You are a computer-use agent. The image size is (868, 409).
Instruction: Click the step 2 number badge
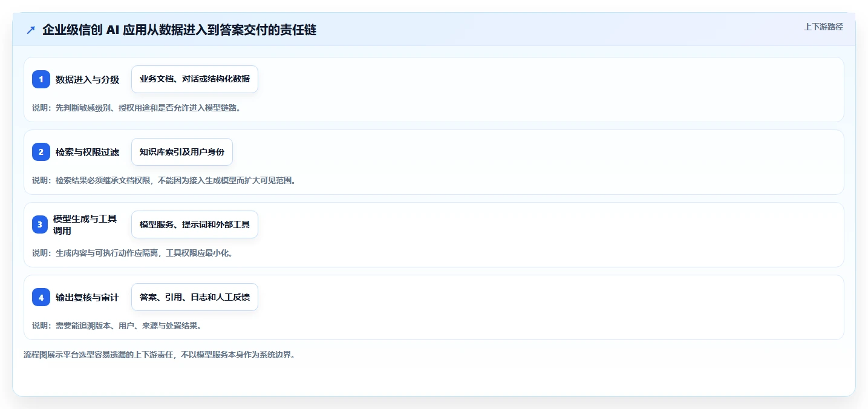(x=41, y=152)
